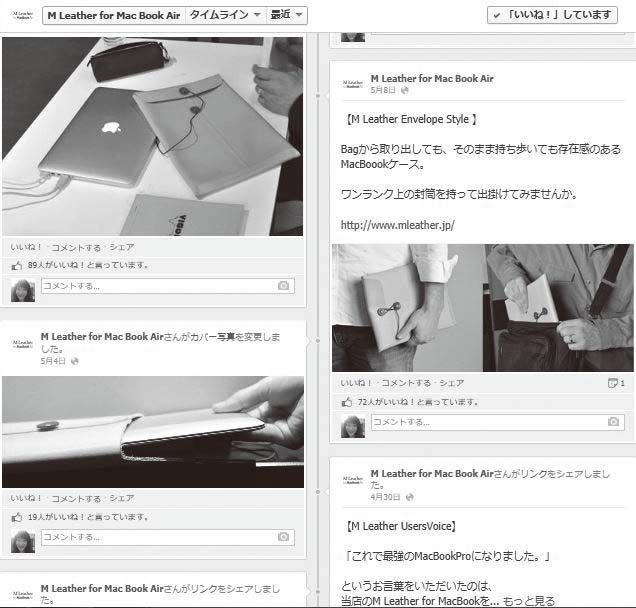Open photo of man holding envelope case
The width and height of the screenshot is (636, 608).
408,308
